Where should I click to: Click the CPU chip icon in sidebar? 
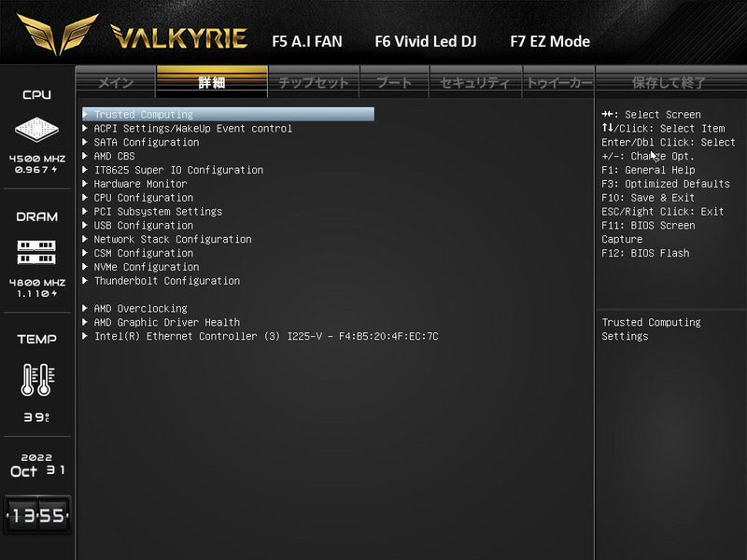(36, 129)
